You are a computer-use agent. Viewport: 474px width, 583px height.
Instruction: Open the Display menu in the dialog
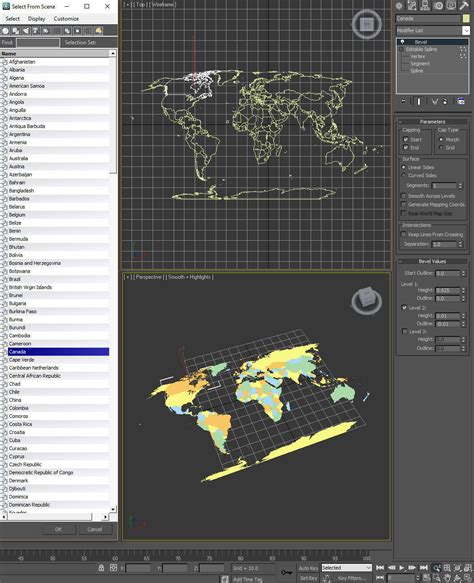(36, 19)
